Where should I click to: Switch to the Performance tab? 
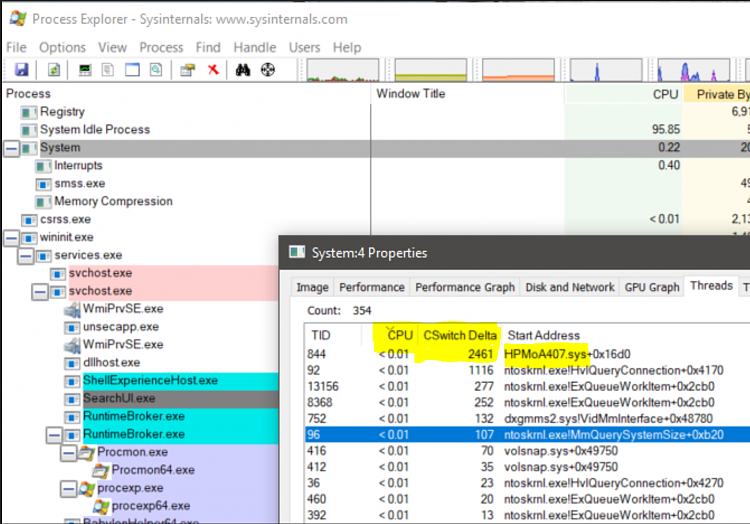point(372,287)
